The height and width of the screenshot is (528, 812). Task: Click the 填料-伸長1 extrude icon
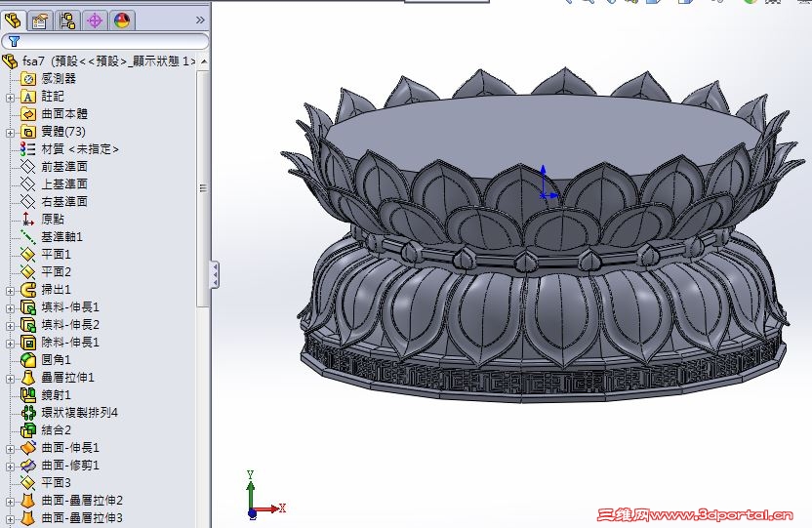click(28, 307)
